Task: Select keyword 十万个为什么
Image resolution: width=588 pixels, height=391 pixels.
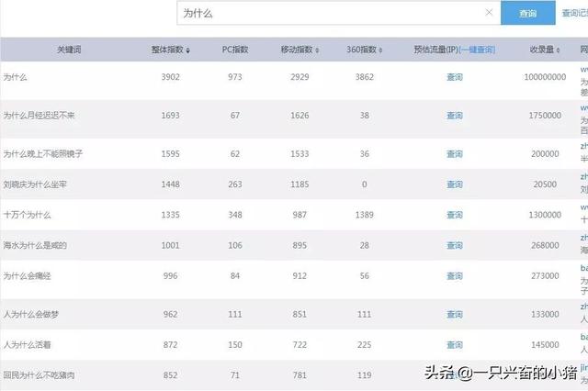Action: coord(27,215)
